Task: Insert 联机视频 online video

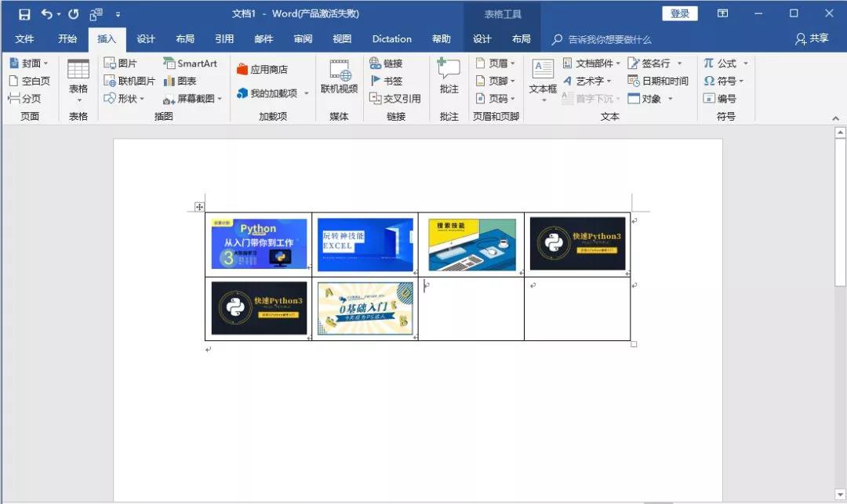Action: 339,78
